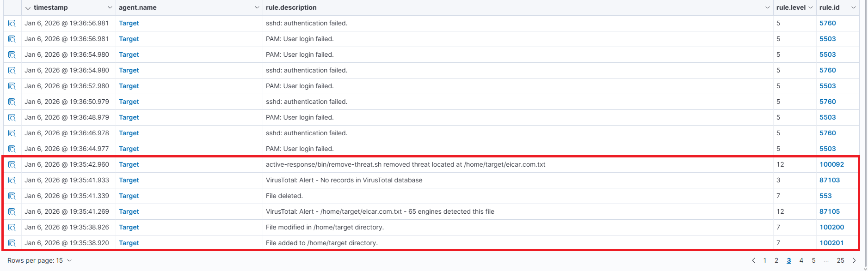Inspect the File deleted event icon
Viewport: 868px width, 271px height.
click(x=12, y=196)
